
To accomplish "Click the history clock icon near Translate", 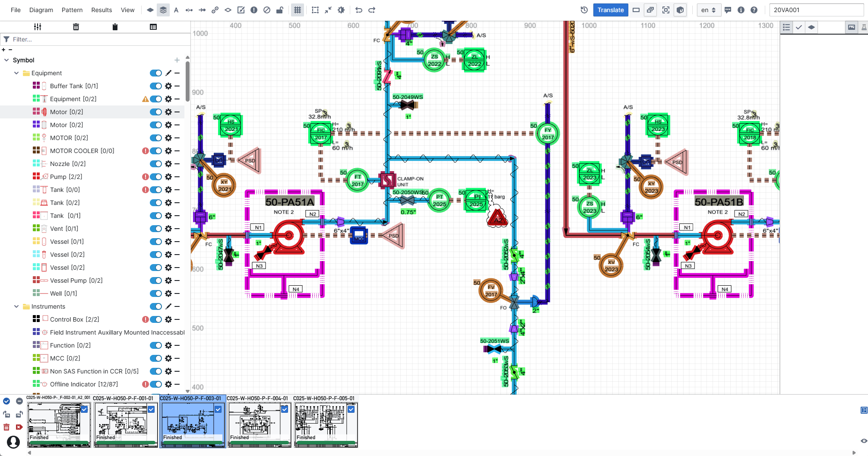I will [584, 10].
